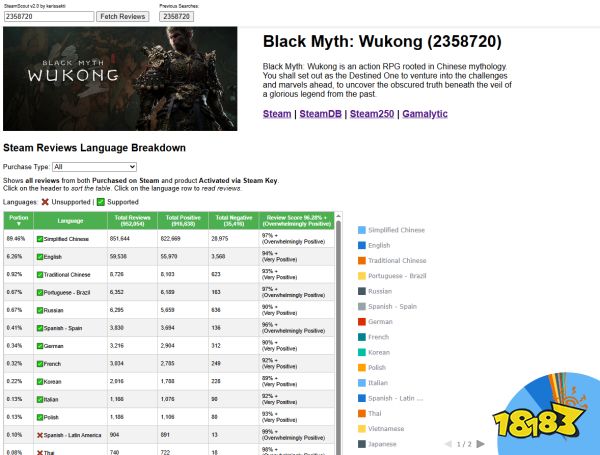This screenshot has width=600, height=455.
Task: Click the table vertical scrollbar track
Action: (x=338, y=337)
